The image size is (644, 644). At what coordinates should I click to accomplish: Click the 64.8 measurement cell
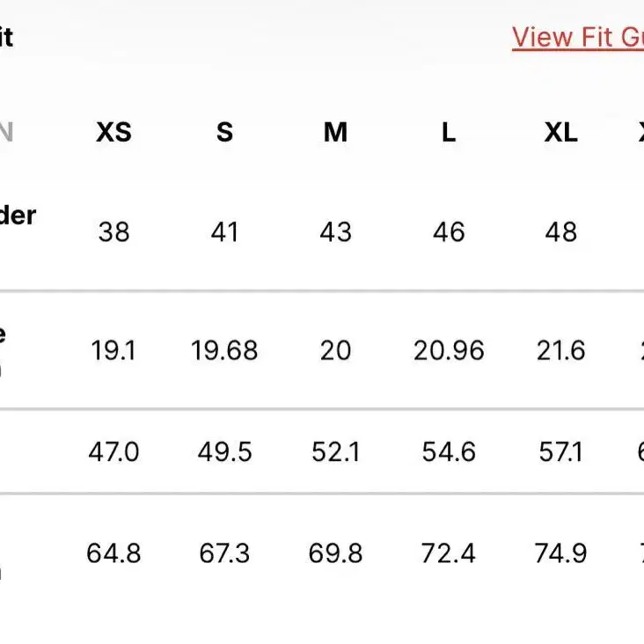click(x=113, y=553)
